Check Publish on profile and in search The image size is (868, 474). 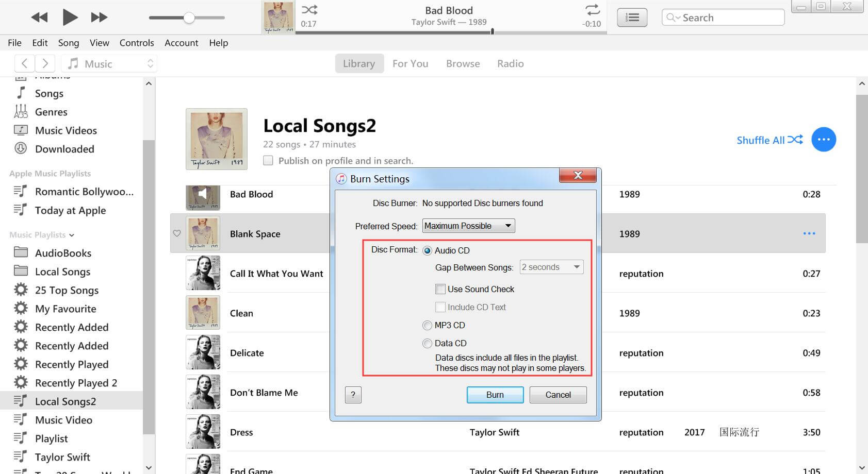pyautogui.click(x=268, y=160)
